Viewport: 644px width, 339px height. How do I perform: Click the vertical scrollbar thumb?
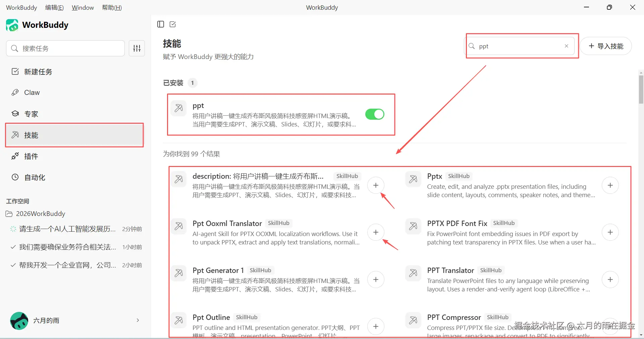coord(641,90)
